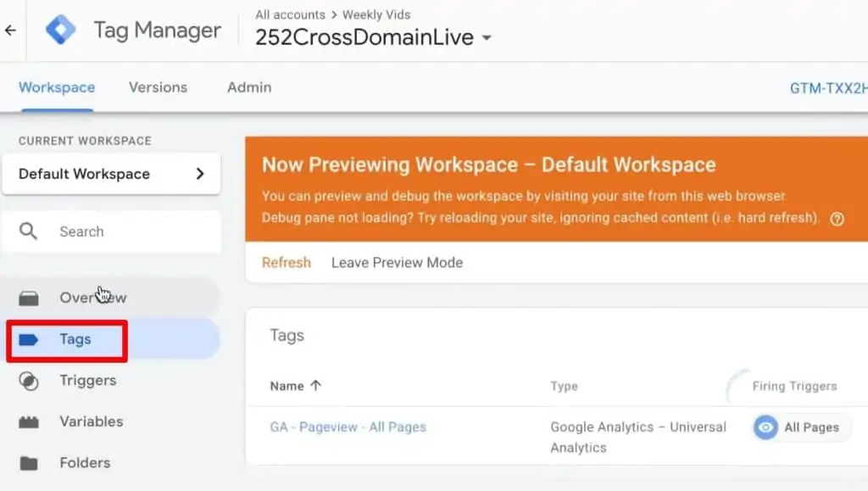Expand the Default Workspace panel

pyautogui.click(x=200, y=173)
